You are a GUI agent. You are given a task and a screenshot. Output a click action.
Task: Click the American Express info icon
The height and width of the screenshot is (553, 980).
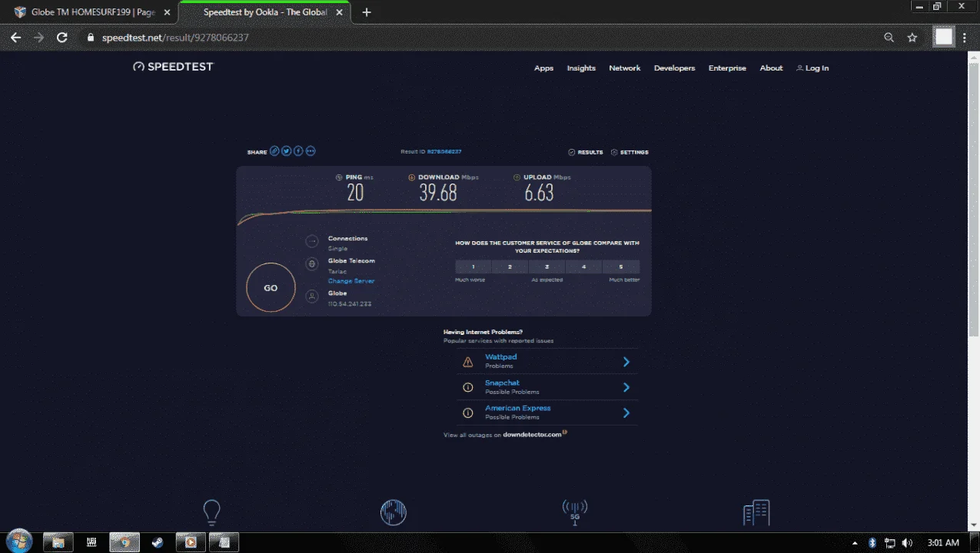(x=467, y=412)
